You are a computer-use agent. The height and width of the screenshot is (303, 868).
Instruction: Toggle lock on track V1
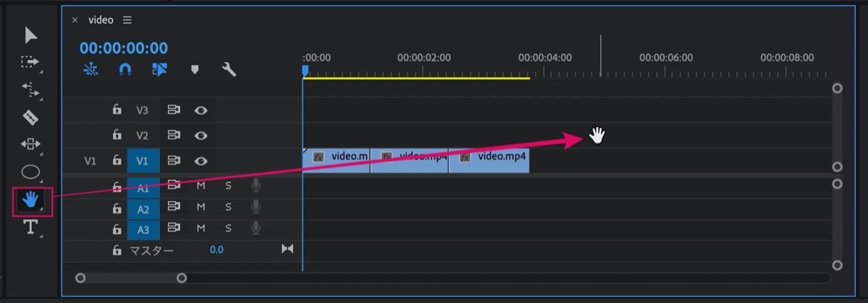coord(116,161)
